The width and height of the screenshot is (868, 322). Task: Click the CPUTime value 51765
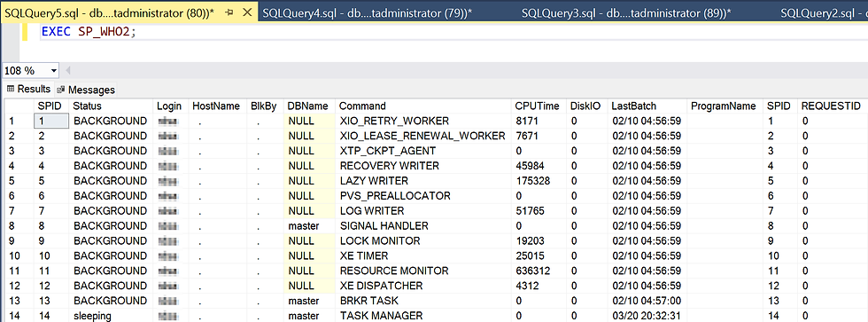(x=539, y=210)
